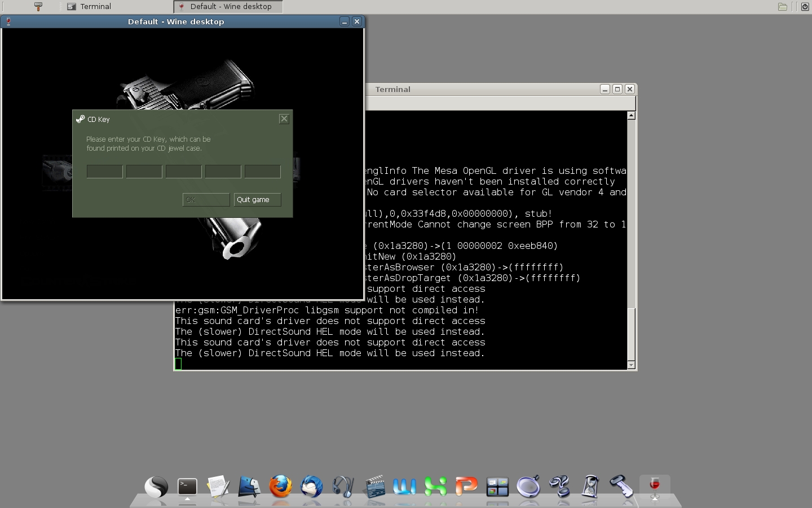Image resolution: width=812 pixels, height=508 pixels.
Task: Click the second CD Key input box
Action: (x=144, y=172)
